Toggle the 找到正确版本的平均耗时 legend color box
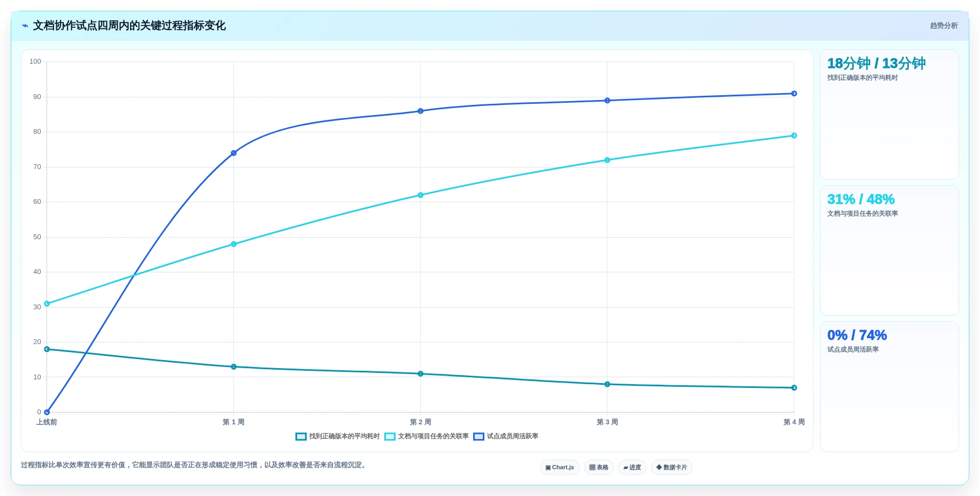The image size is (980, 496). pyautogui.click(x=301, y=437)
